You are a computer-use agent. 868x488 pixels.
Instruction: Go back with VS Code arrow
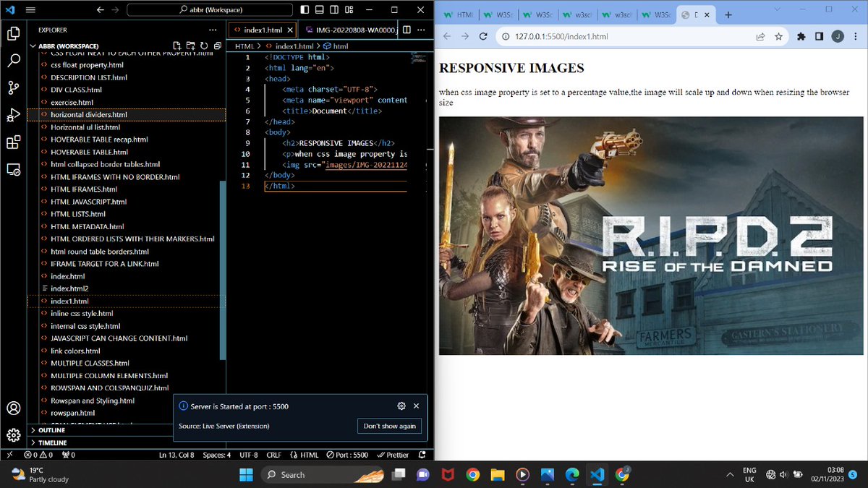coord(100,9)
